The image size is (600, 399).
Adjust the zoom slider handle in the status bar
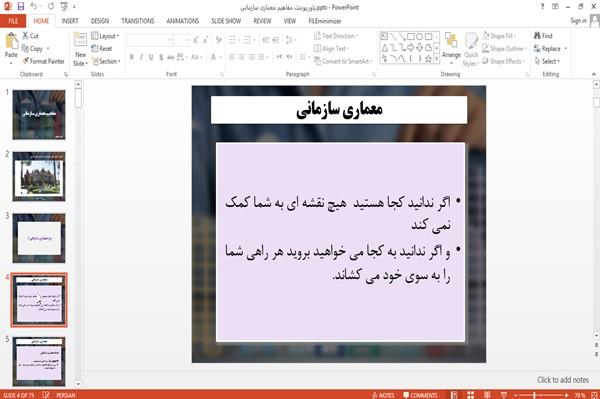534,395
